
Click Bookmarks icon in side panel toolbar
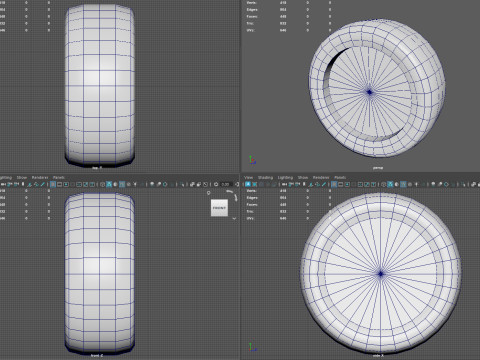tap(304, 184)
